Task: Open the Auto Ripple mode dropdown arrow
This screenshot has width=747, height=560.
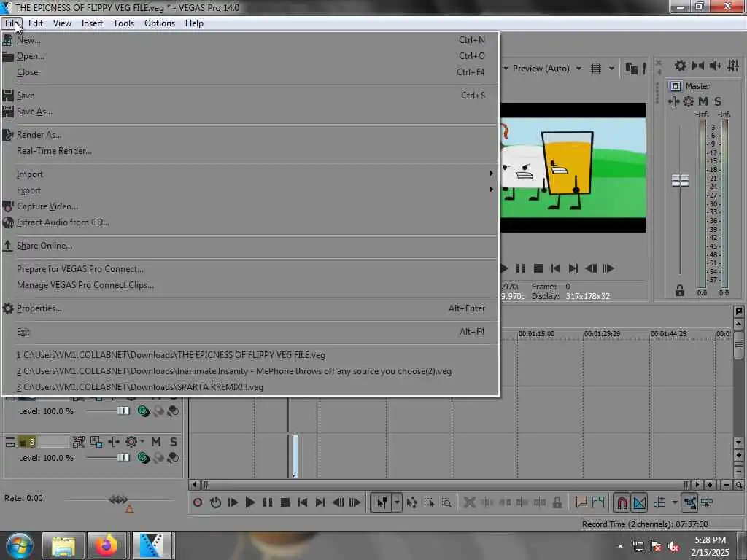Action: [675, 502]
